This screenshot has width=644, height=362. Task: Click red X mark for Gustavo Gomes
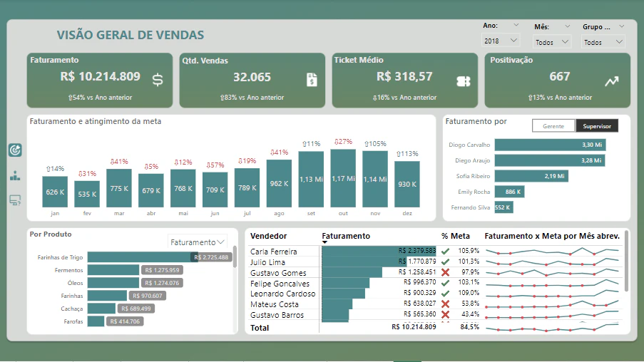[x=445, y=272]
